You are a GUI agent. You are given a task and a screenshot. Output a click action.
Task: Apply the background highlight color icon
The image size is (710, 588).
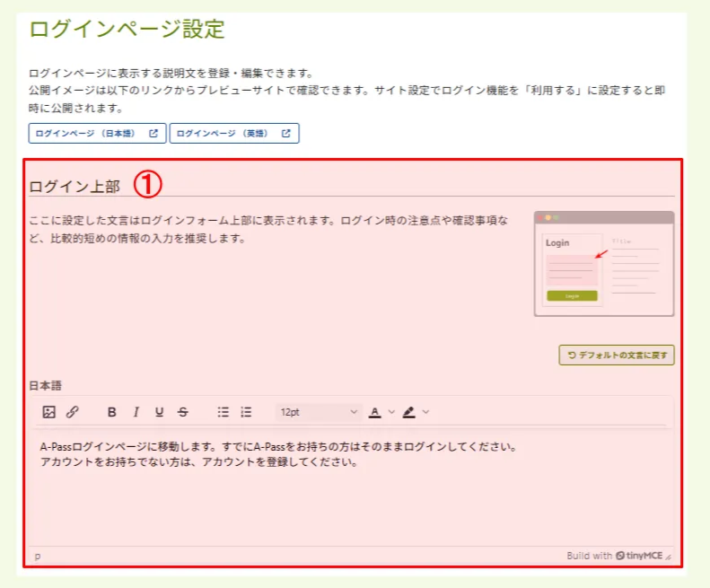tap(409, 412)
